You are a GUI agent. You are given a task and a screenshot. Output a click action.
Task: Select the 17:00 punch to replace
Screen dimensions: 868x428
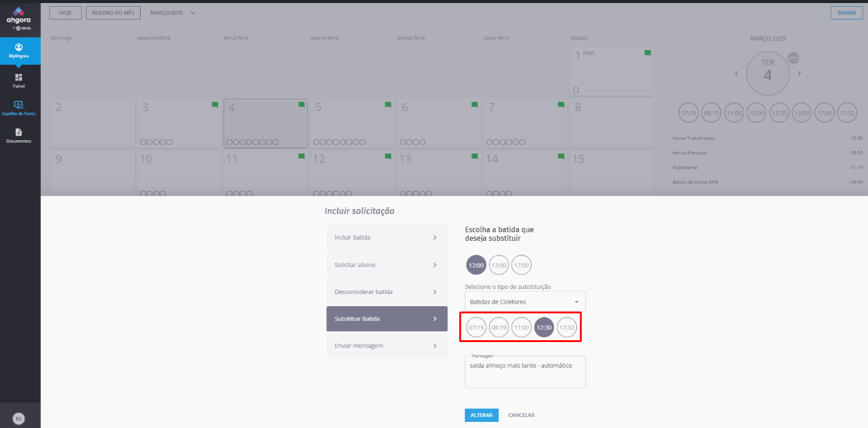(521, 265)
